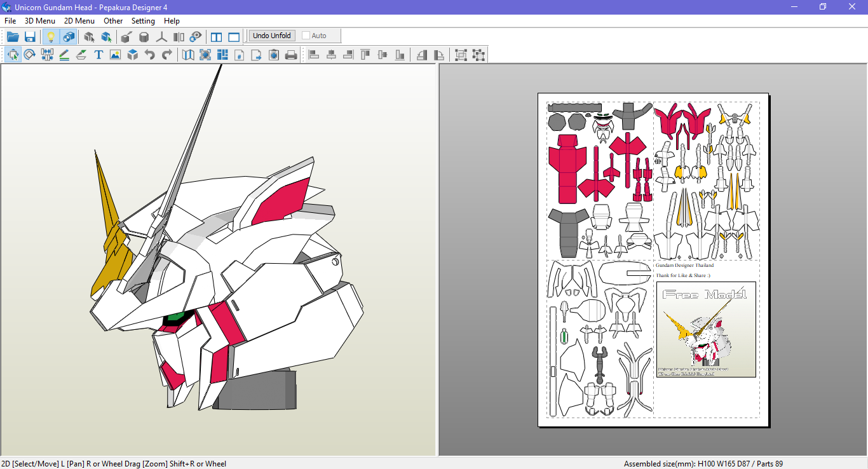Toggle the texture/material display cube button

coord(68,37)
